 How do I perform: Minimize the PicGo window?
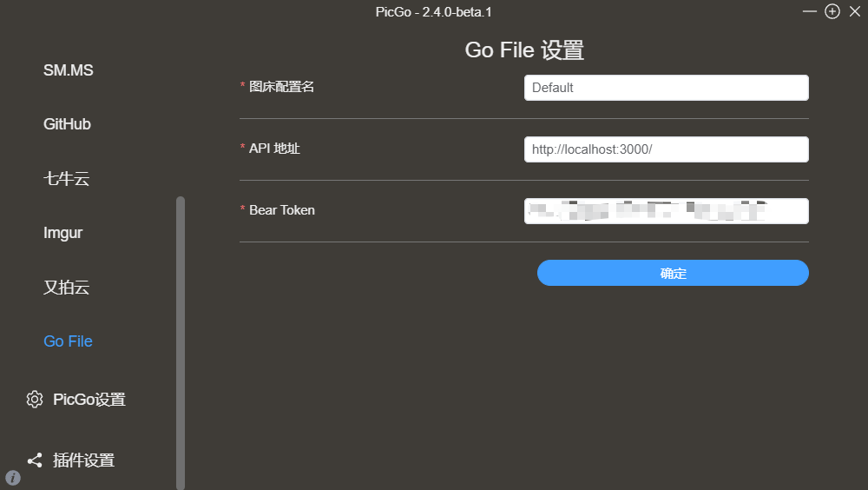[809, 11]
